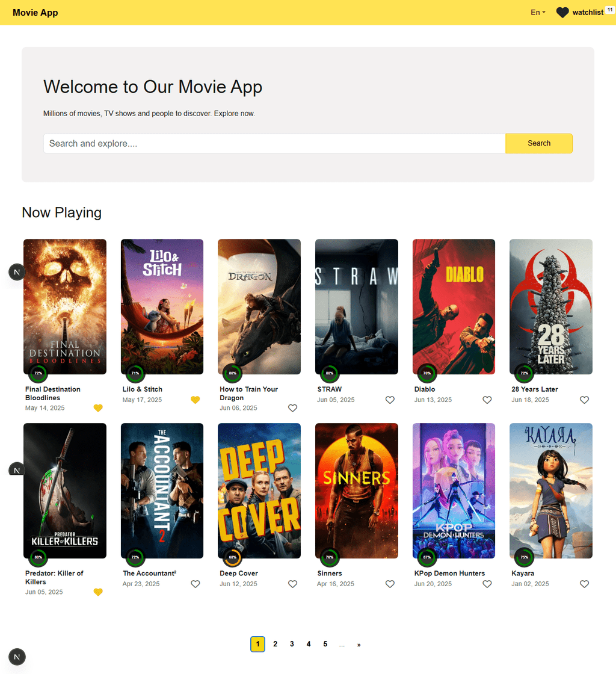The height and width of the screenshot is (674, 616).
Task: Open the watchlist heart icon in header
Action: (562, 13)
